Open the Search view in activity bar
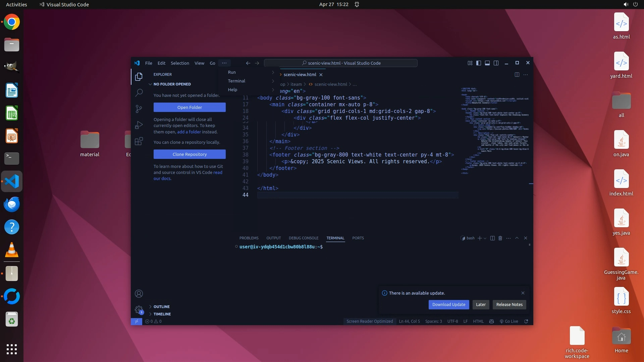The width and height of the screenshot is (644, 362). (x=139, y=93)
